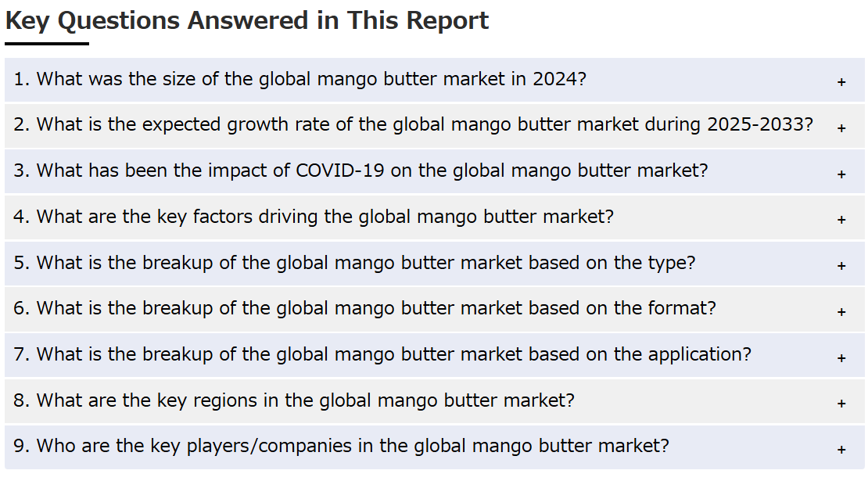868x481 pixels.
Task: Open COVID-19 impact question plus icon
Action: [841, 174]
